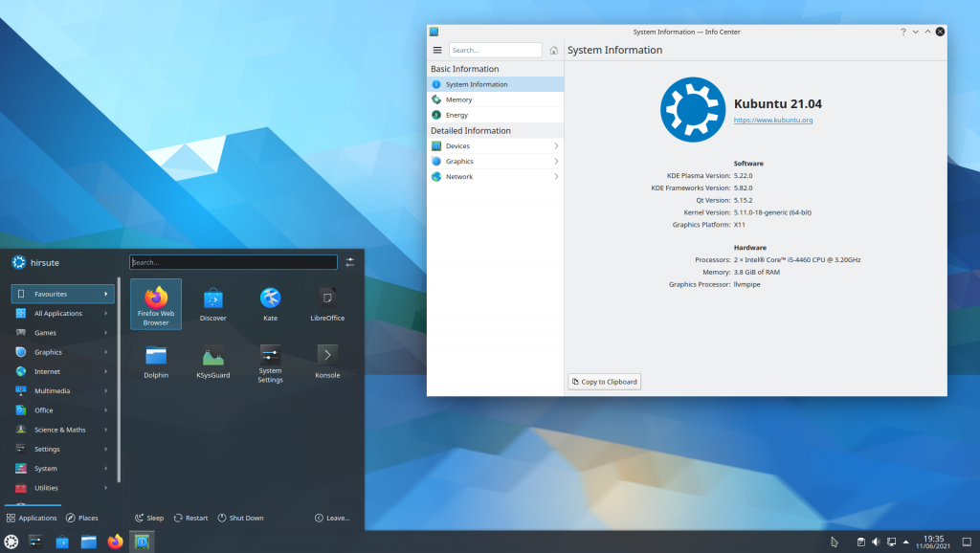This screenshot has width=980, height=553.
Task: Launch KSysGuard system monitor
Action: 213,362
